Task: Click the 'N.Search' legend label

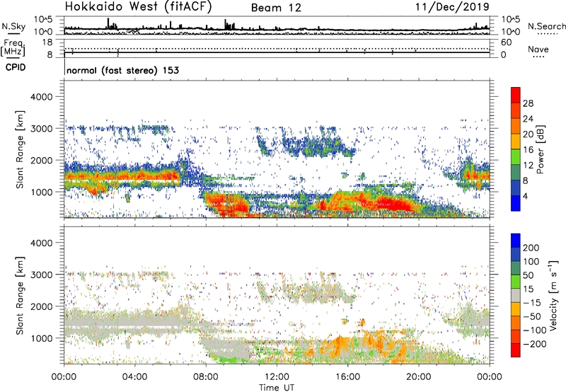Action: click(546, 26)
